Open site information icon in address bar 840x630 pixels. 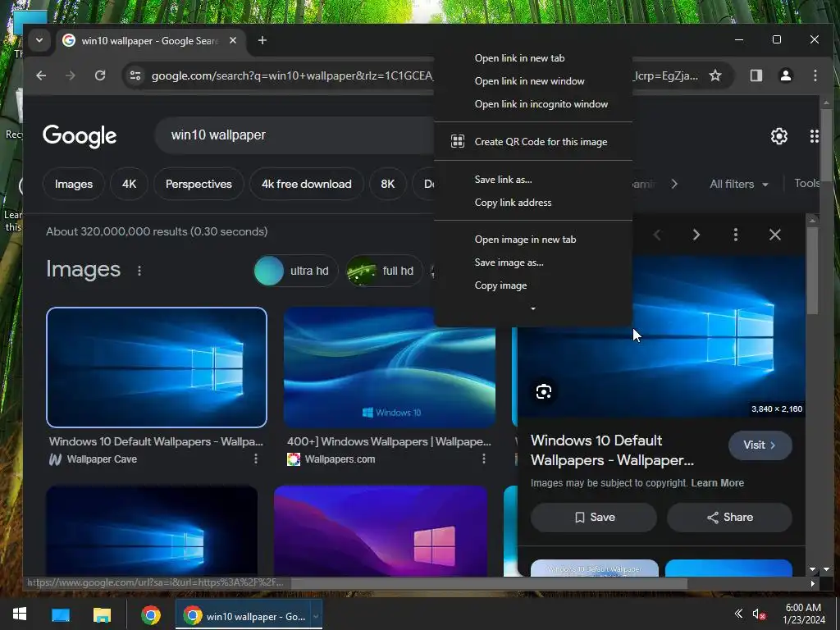point(135,75)
